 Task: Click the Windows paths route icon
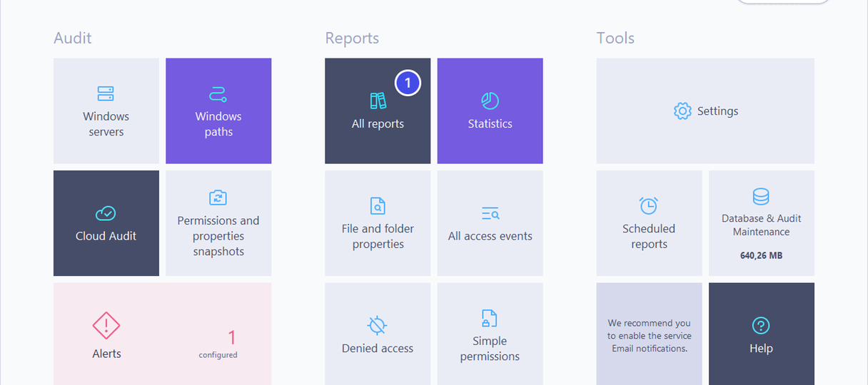[218, 93]
